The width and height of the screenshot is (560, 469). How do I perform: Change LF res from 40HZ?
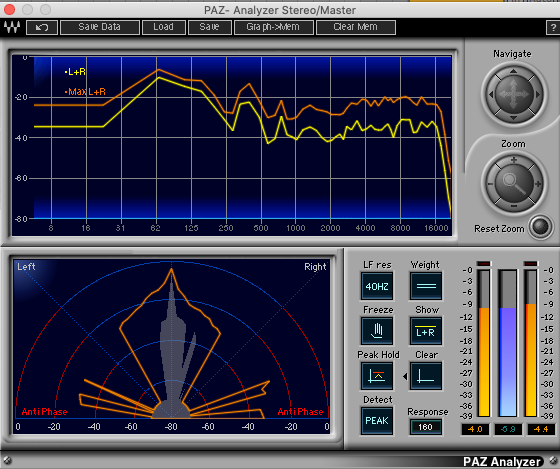(377, 286)
